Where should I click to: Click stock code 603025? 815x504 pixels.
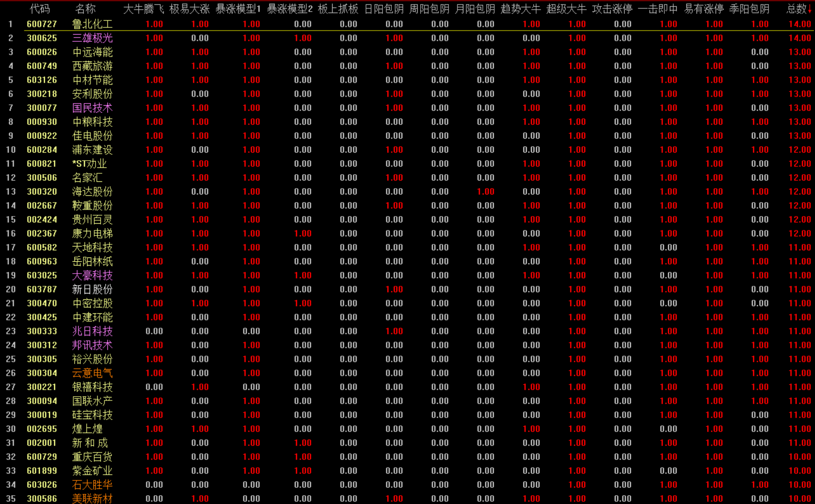coord(42,275)
